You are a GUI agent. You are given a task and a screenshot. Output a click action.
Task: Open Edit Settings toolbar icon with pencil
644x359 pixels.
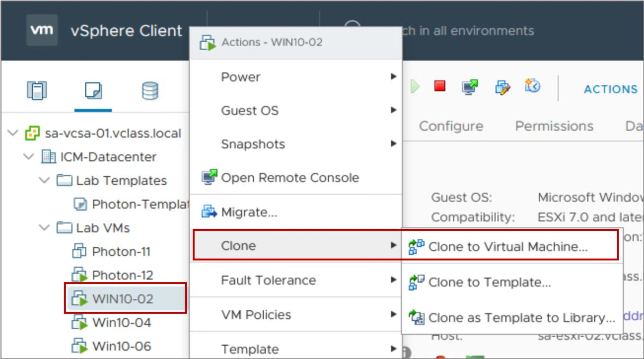(502, 87)
